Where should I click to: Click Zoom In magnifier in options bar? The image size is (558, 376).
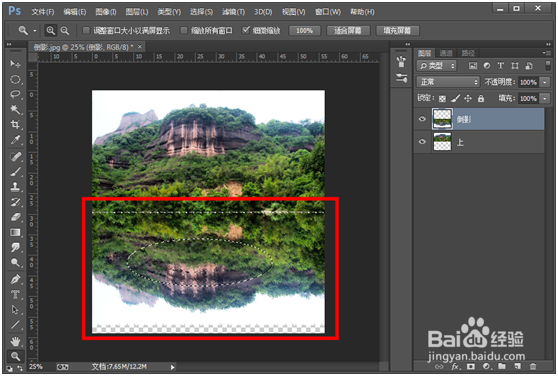51,31
